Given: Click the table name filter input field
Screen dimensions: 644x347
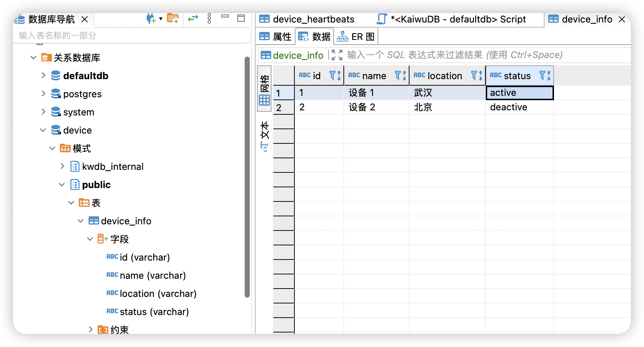Looking at the screenshot, I should [x=131, y=36].
